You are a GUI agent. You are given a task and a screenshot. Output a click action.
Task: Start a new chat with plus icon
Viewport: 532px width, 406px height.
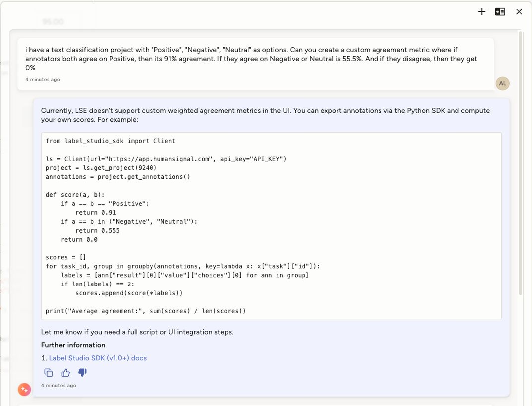[482, 12]
